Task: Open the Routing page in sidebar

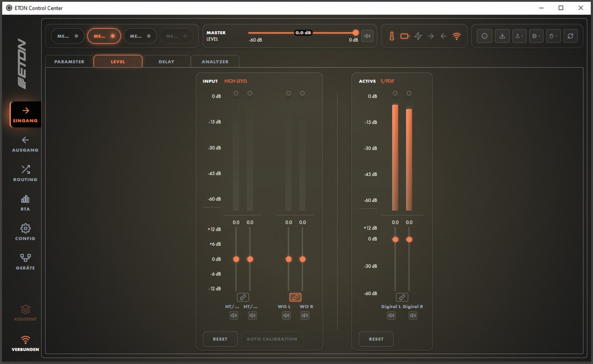Action: [25, 173]
